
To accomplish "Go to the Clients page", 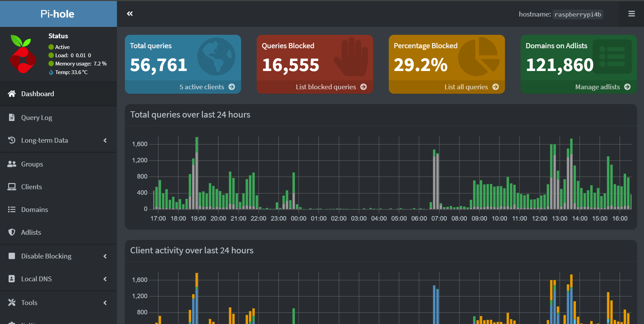I will (x=58, y=187).
